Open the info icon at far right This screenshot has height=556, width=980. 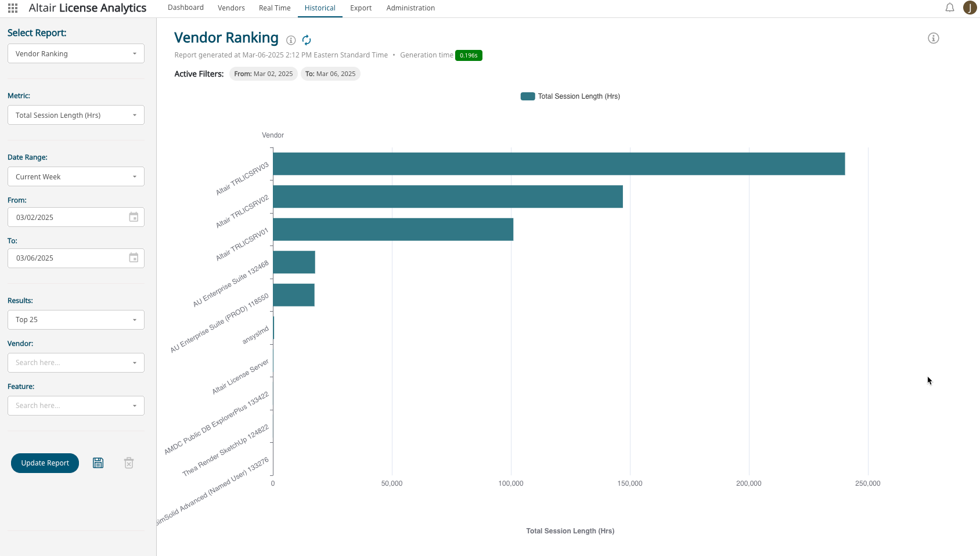coord(933,38)
